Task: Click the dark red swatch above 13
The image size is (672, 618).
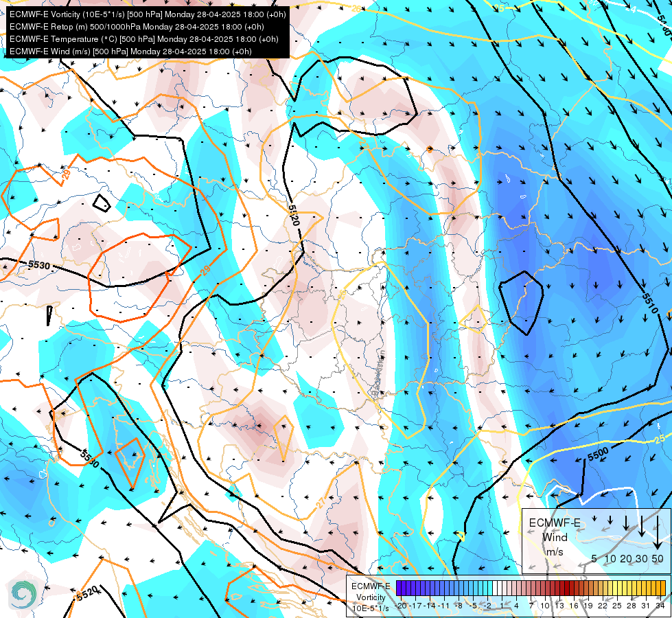Action: pyautogui.click(x=562, y=588)
